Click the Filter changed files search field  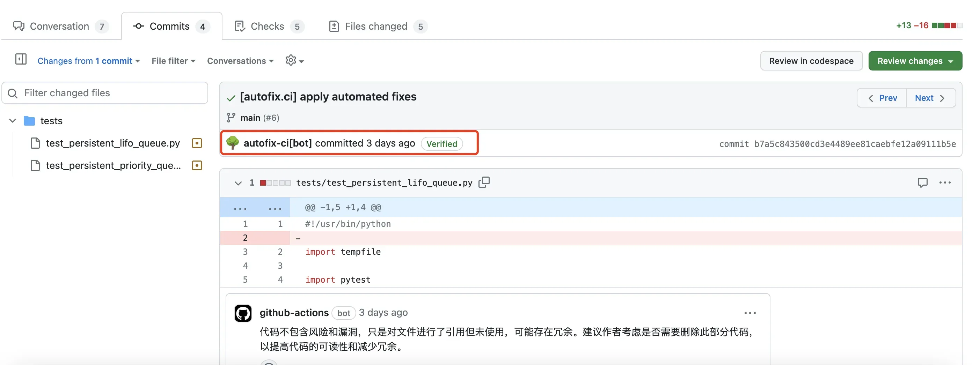click(110, 93)
